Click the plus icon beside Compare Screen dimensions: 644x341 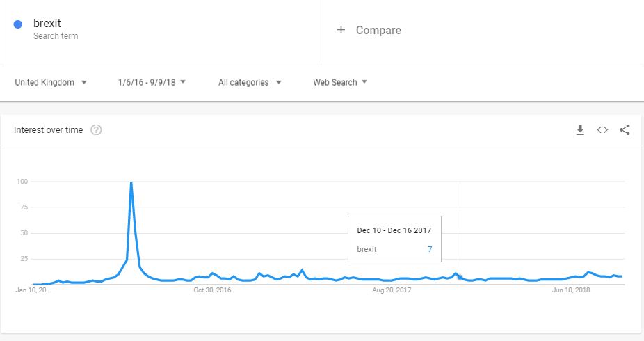341,30
